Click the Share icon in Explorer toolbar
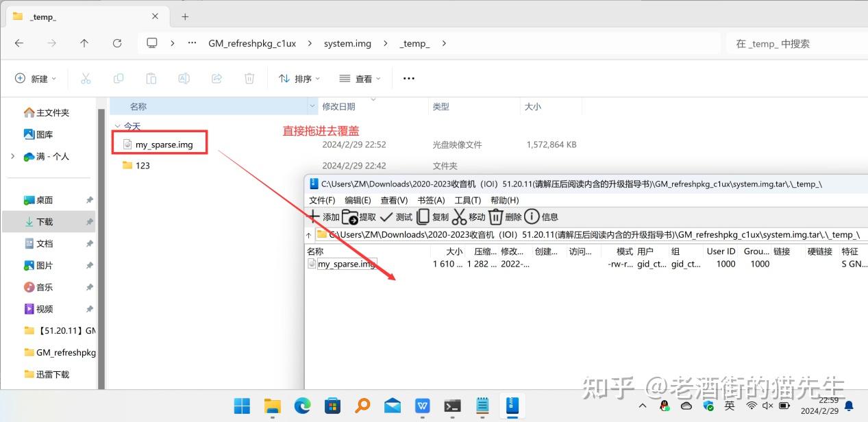 pos(216,78)
